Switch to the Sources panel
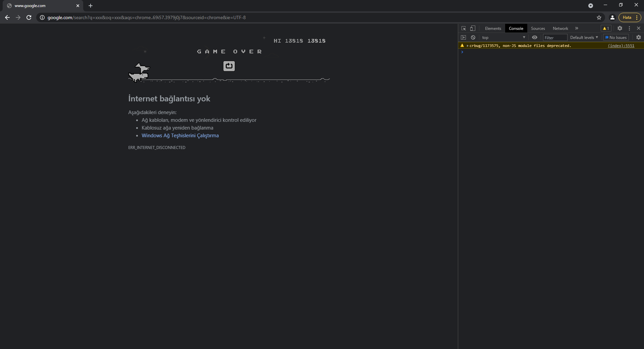 click(x=538, y=29)
